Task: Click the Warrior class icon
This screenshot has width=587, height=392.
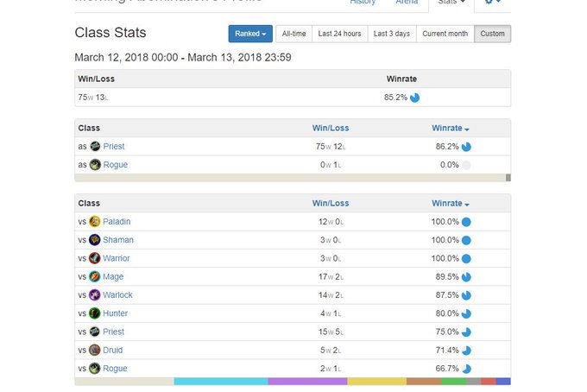Action: click(95, 258)
